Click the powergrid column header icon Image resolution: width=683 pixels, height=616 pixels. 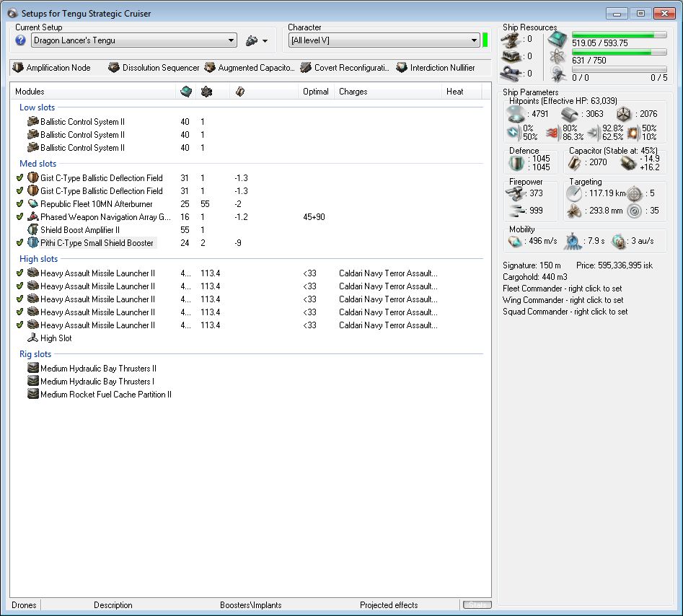coord(206,92)
